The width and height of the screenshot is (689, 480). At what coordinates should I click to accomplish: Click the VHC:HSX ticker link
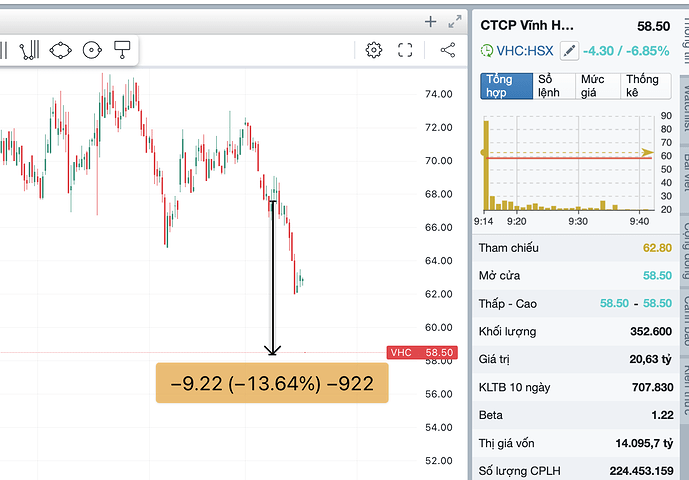point(524,50)
